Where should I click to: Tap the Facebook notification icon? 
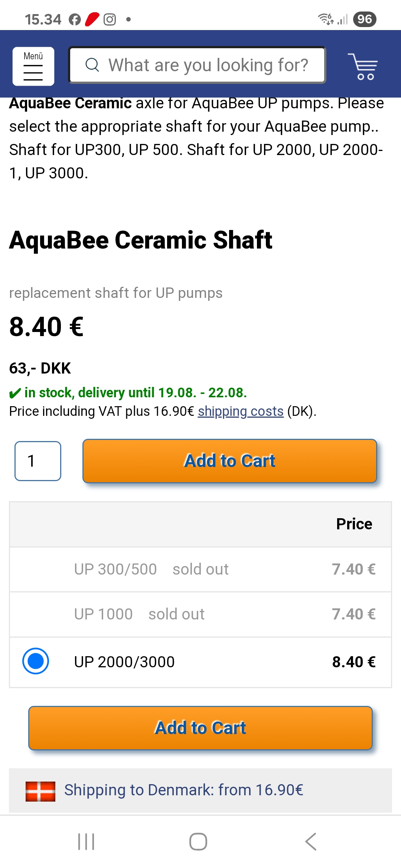[x=75, y=19]
